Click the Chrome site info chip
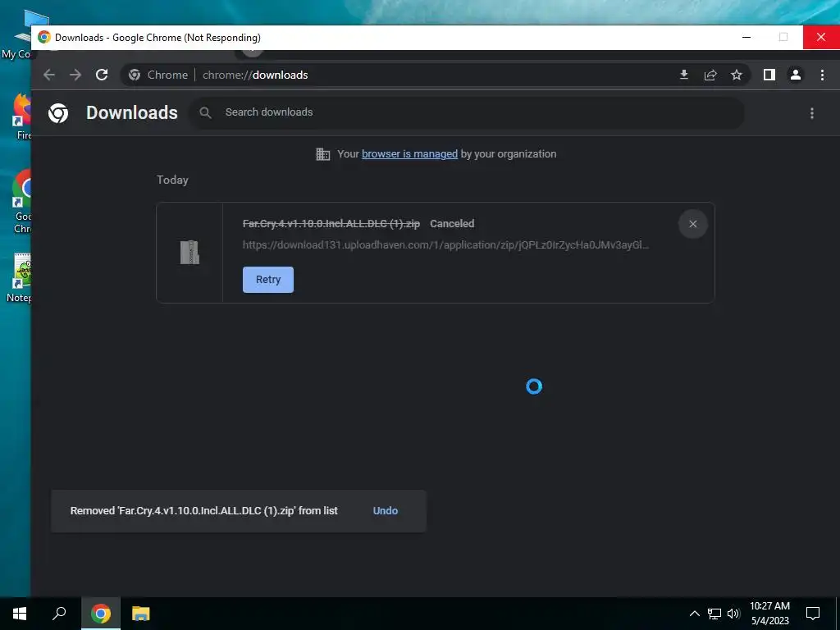Screen dimensions: 840x630 point(158,75)
